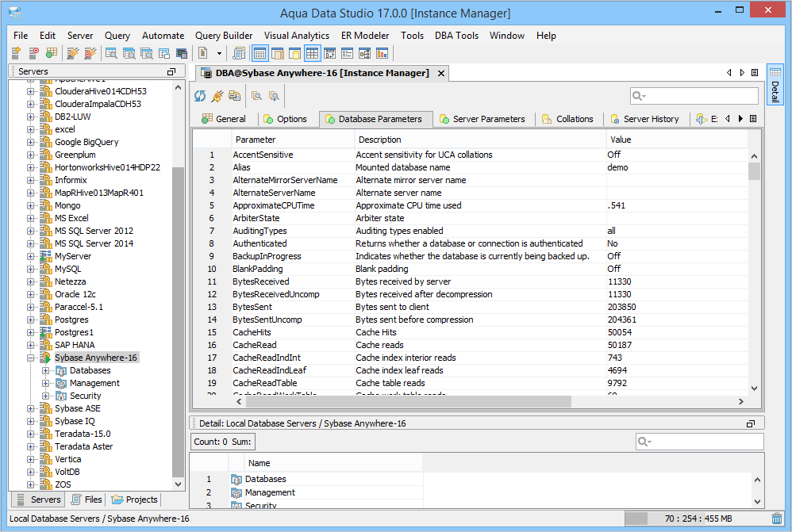Click the Description column header
The height and width of the screenshot is (532, 792).
(x=480, y=140)
